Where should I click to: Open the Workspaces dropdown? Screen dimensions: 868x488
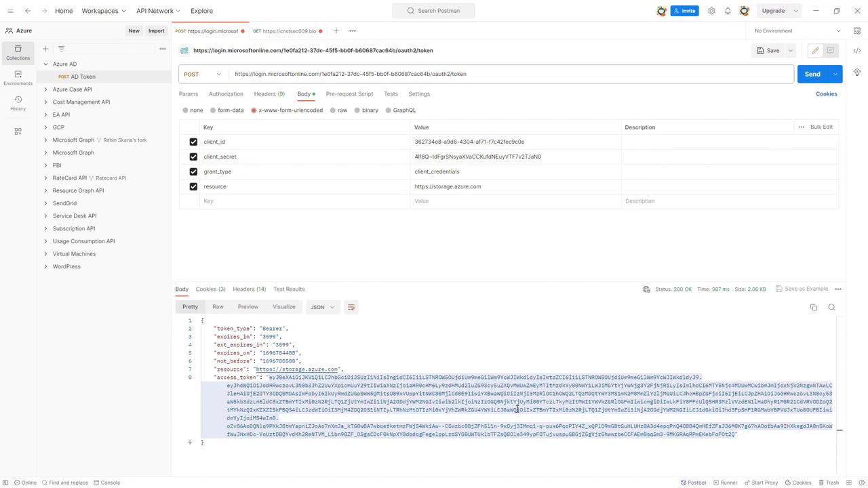click(x=104, y=11)
